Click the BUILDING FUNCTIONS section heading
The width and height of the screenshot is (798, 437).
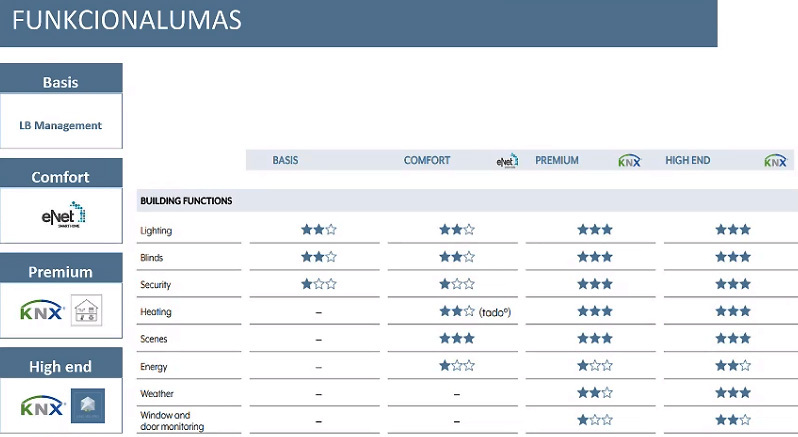(186, 201)
